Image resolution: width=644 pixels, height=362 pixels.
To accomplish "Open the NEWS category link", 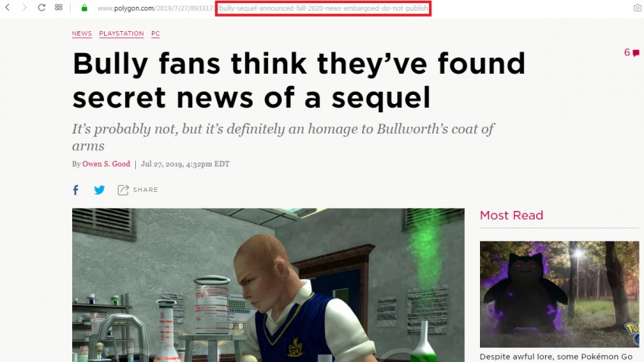I will pyautogui.click(x=82, y=33).
